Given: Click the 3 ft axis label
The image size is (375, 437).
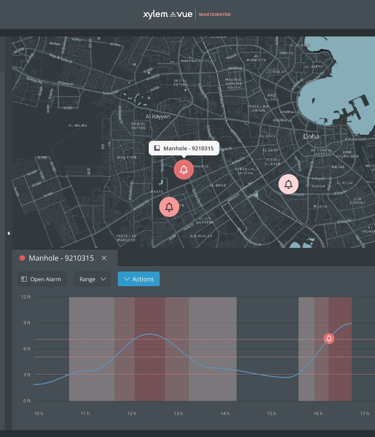Looking at the screenshot, I should 27,375.
